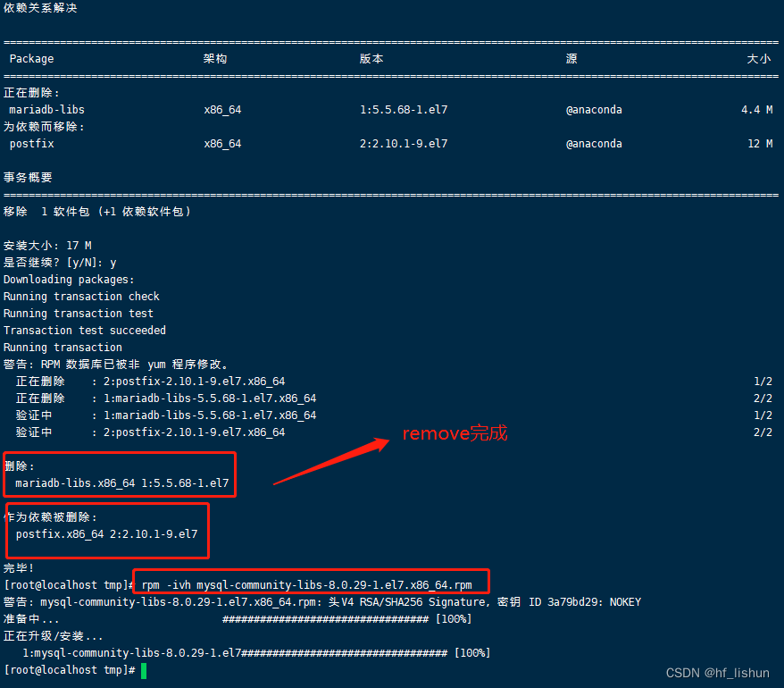This screenshot has height=688, width=784.
Task: Click the NOKEY signature warning line
Action: coord(322,602)
